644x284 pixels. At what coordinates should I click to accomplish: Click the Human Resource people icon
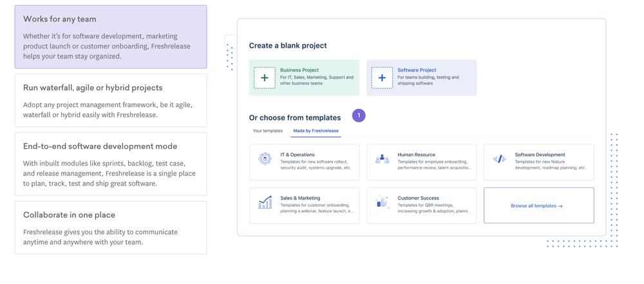click(382, 158)
